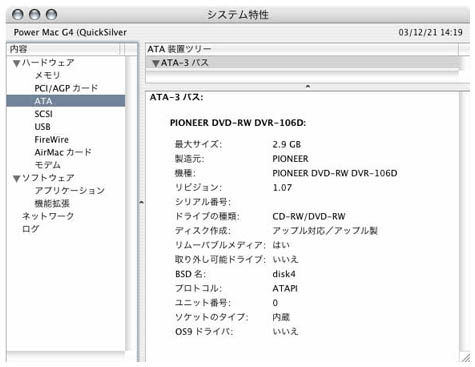
Task: Select AirMac カード in the sidebar
Action: (x=63, y=152)
